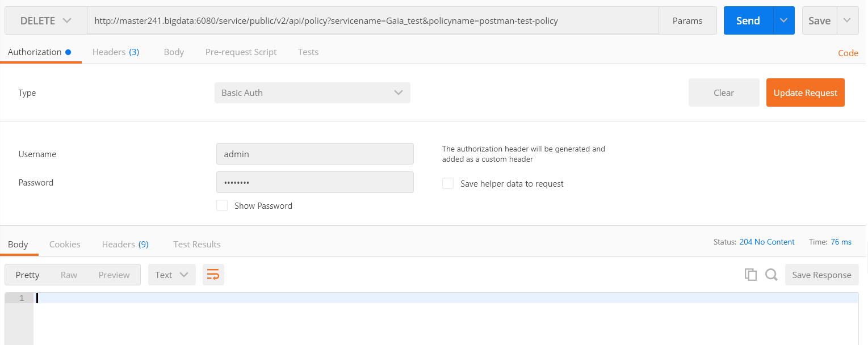Check Save helper data to request
868x345 pixels.
point(448,183)
